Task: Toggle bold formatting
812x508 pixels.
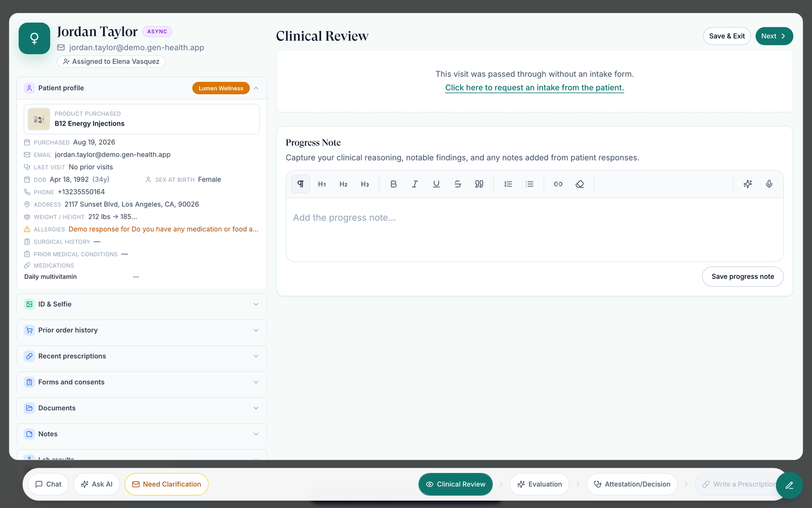Action: coord(393,184)
